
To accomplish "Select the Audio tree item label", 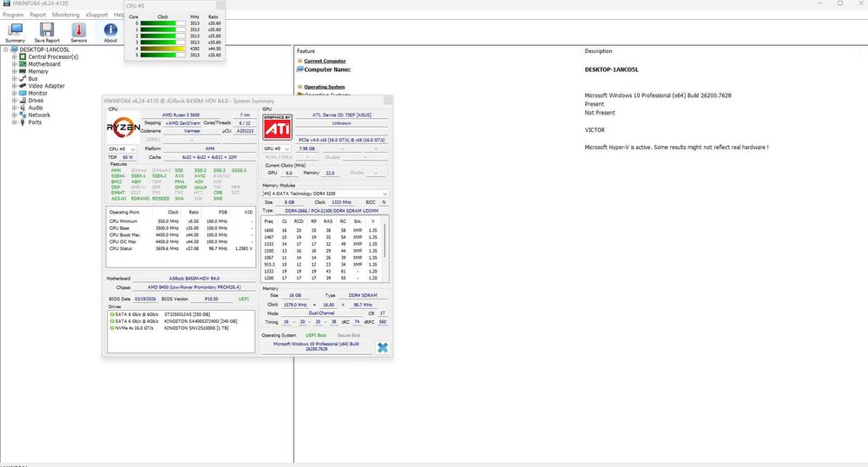I will 36,108.
